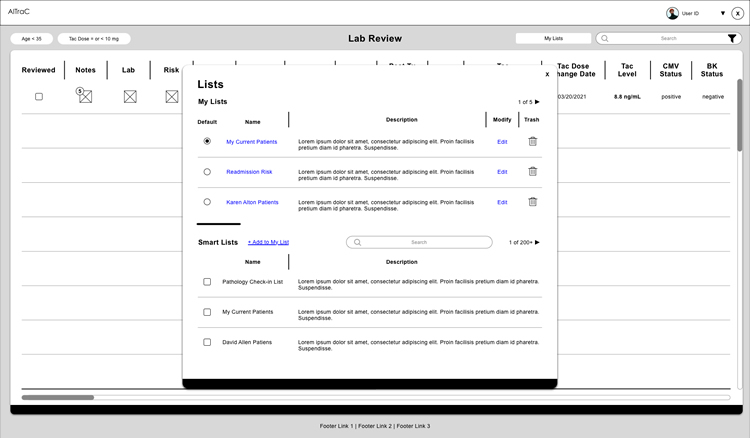Click the Risk placeholder icon in first row
The image size is (750, 438).
pyautogui.click(x=172, y=97)
